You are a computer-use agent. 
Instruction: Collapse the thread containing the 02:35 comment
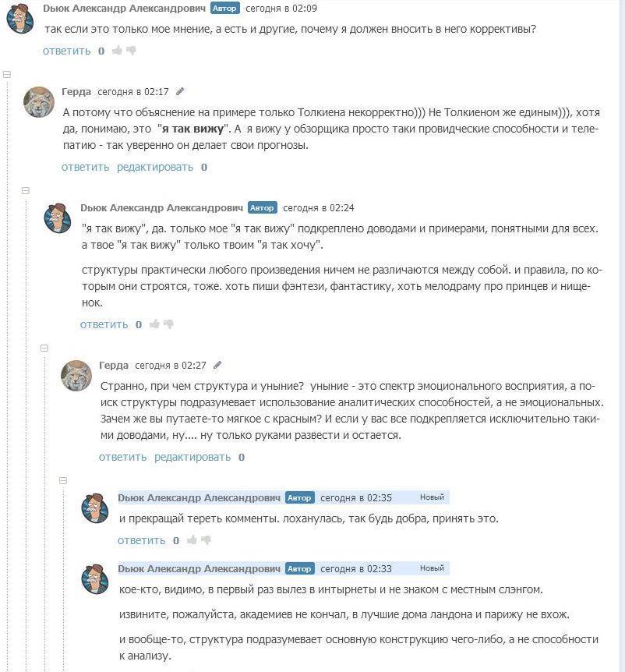tap(64, 481)
